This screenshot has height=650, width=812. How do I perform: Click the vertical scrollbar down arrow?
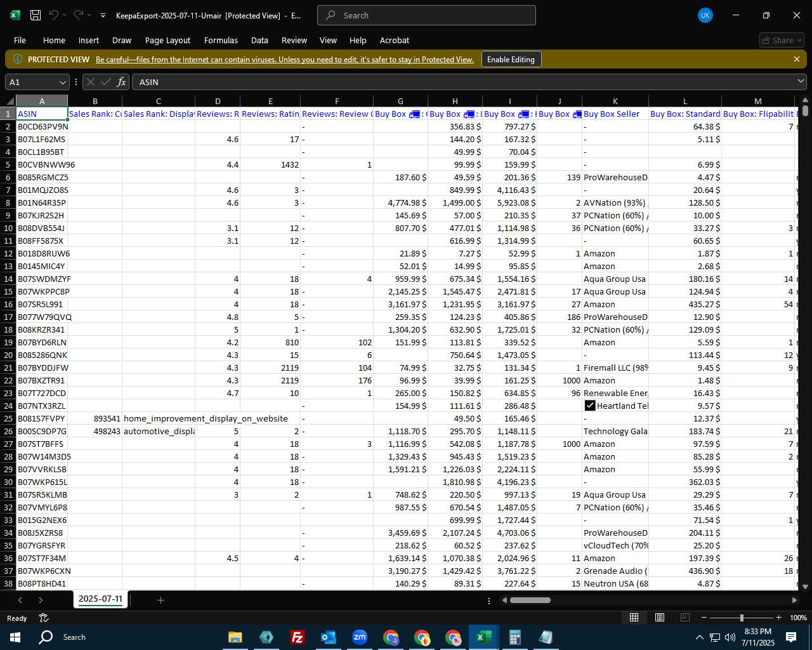pyautogui.click(x=806, y=587)
